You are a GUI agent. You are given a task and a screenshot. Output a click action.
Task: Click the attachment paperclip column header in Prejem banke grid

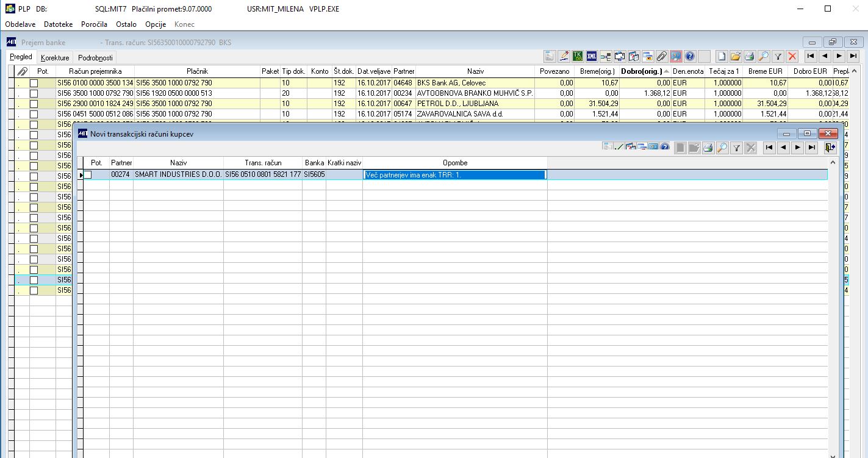22,71
